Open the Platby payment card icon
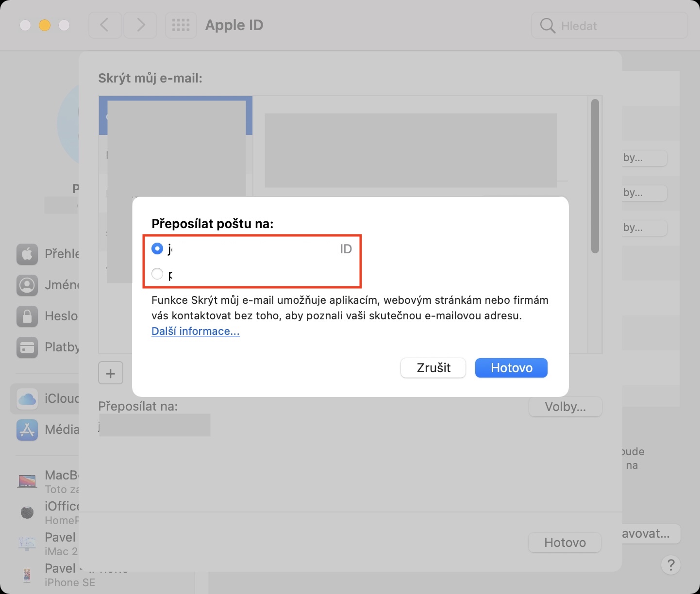This screenshot has width=700, height=594. [27, 347]
